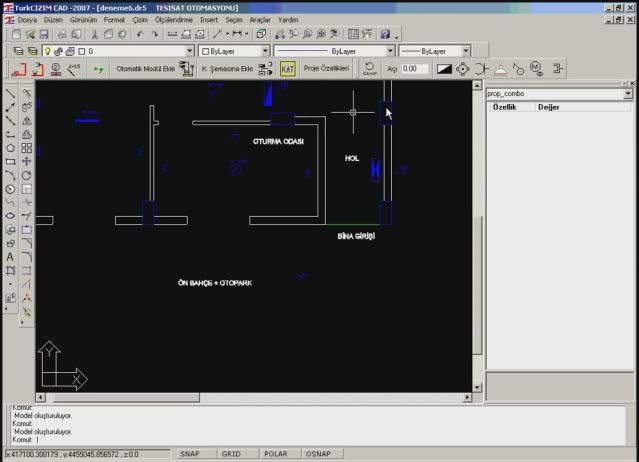Screen dimensions: 639x462
Task: Click the Undo arrow icon
Action: pos(140,35)
